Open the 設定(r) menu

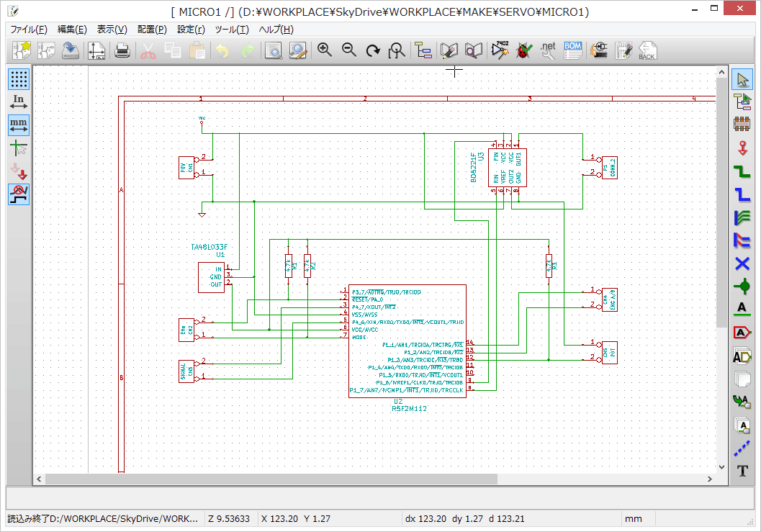[x=191, y=30]
